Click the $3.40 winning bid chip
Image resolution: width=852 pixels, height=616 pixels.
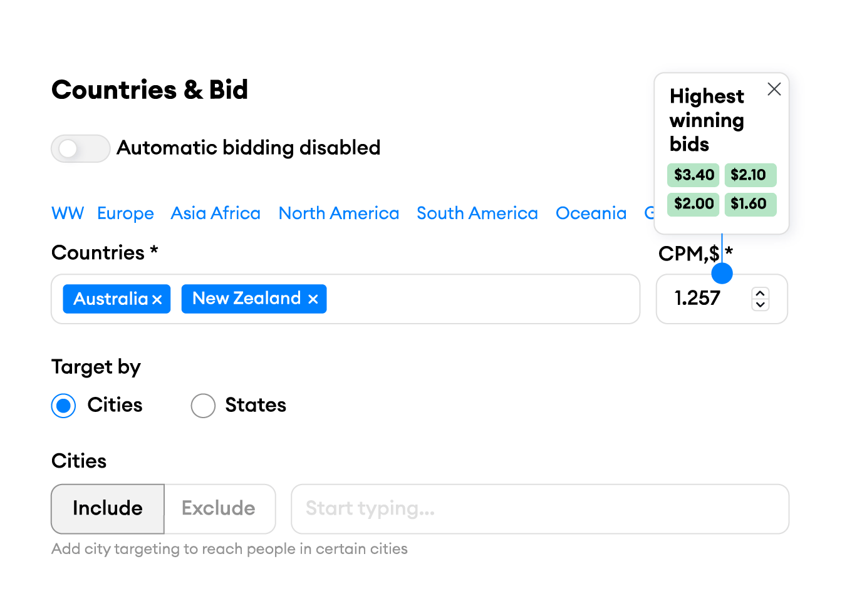pos(694,175)
